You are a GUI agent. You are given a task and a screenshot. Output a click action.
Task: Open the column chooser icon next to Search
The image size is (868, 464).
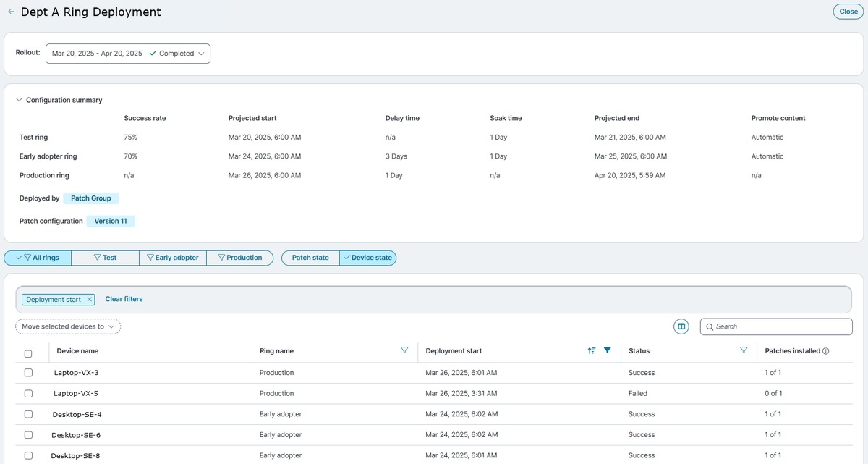point(681,326)
